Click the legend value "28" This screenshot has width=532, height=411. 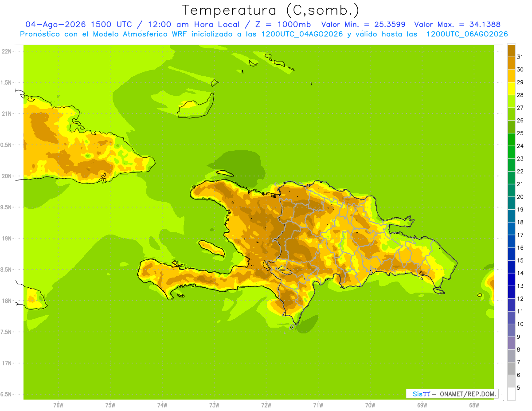pos(520,95)
